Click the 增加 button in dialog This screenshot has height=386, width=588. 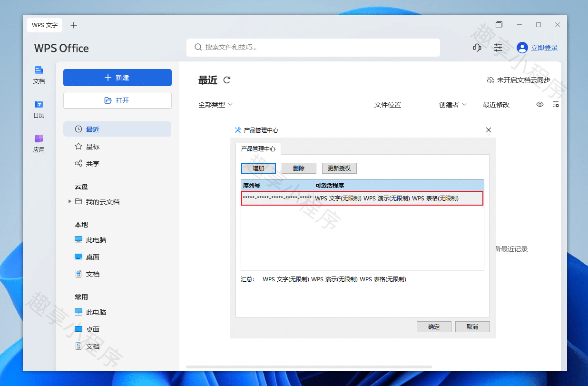click(258, 168)
